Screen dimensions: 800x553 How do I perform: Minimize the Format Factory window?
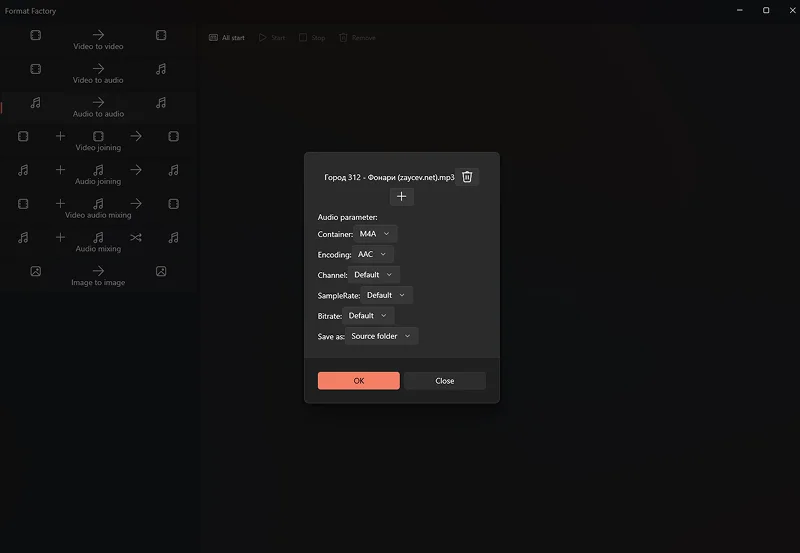pyautogui.click(x=739, y=10)
